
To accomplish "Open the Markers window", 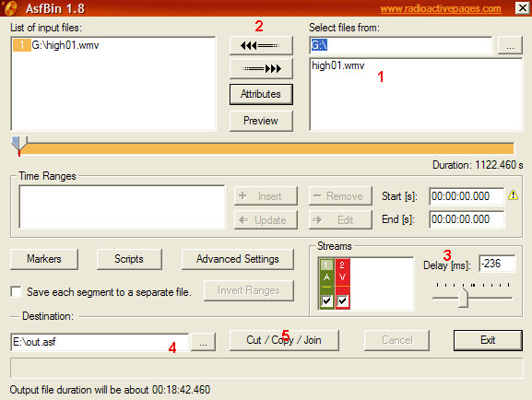I will click(44, 259).
